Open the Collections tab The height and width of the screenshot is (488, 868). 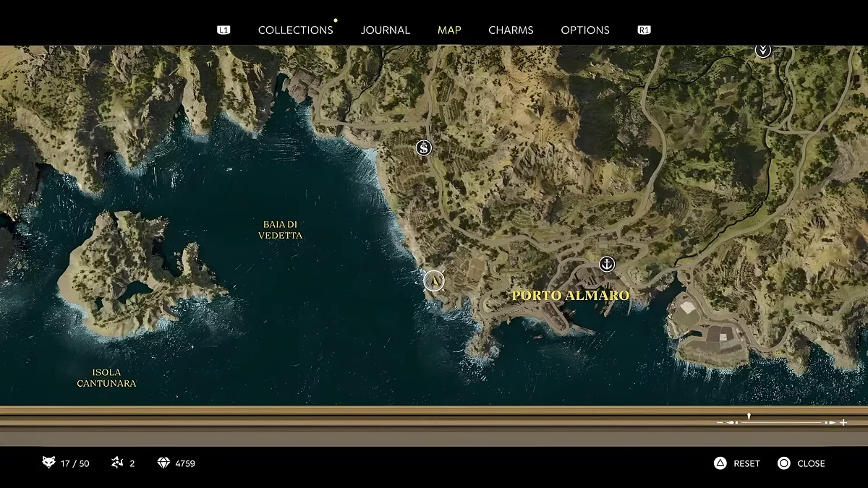click(295, 30)
